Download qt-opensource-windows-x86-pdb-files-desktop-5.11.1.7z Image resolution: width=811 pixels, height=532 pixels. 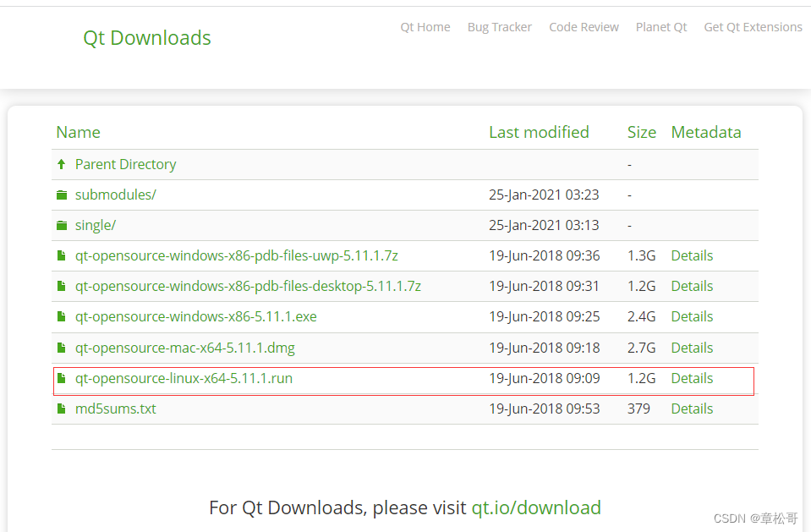pos(248,286)
